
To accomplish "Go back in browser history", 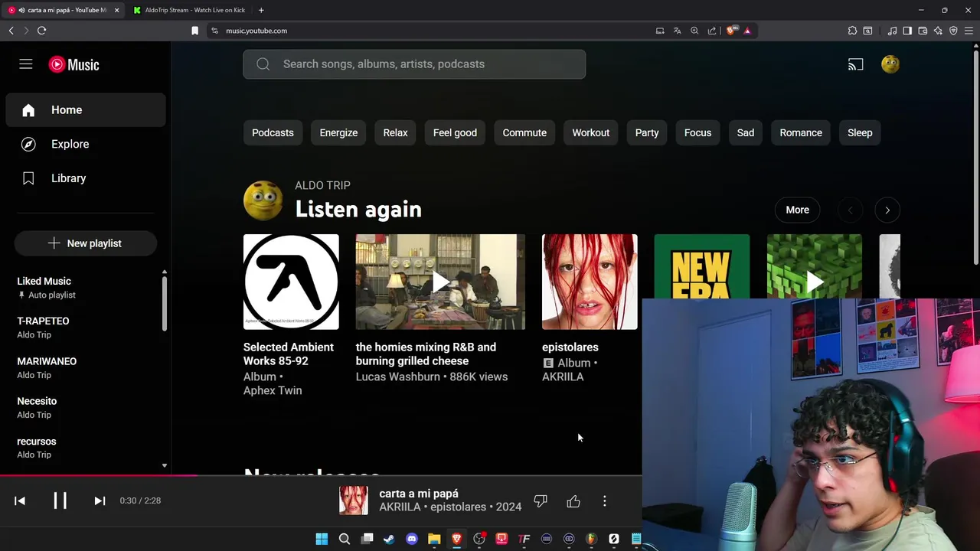I will point(11,31).
